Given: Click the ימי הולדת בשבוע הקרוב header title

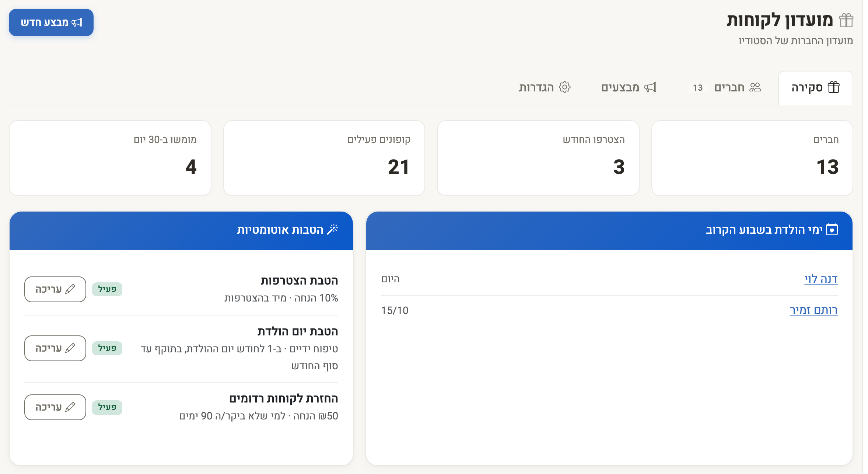Looking at the screenshot, I should coord(764,230).
